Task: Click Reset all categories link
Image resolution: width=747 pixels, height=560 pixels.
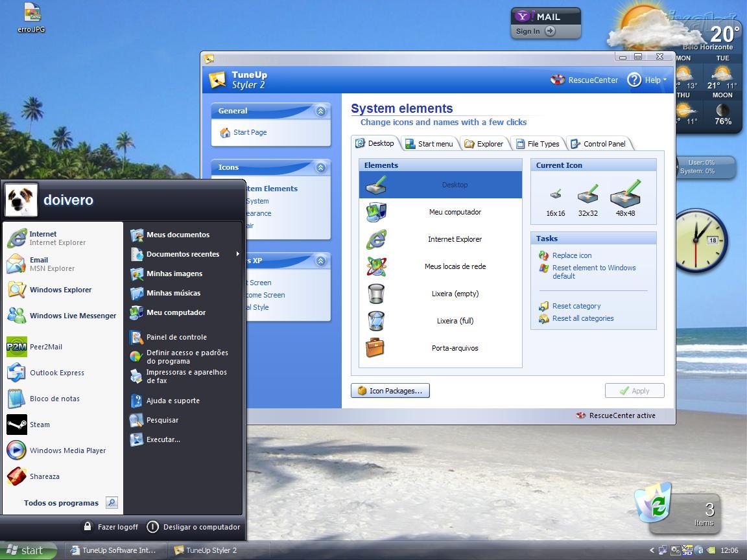Action: (576, 318)
